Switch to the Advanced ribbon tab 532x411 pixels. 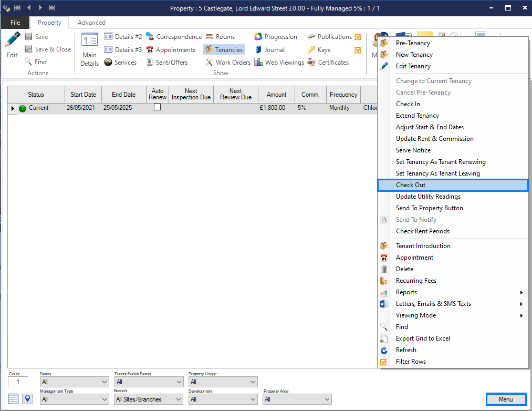91,23
